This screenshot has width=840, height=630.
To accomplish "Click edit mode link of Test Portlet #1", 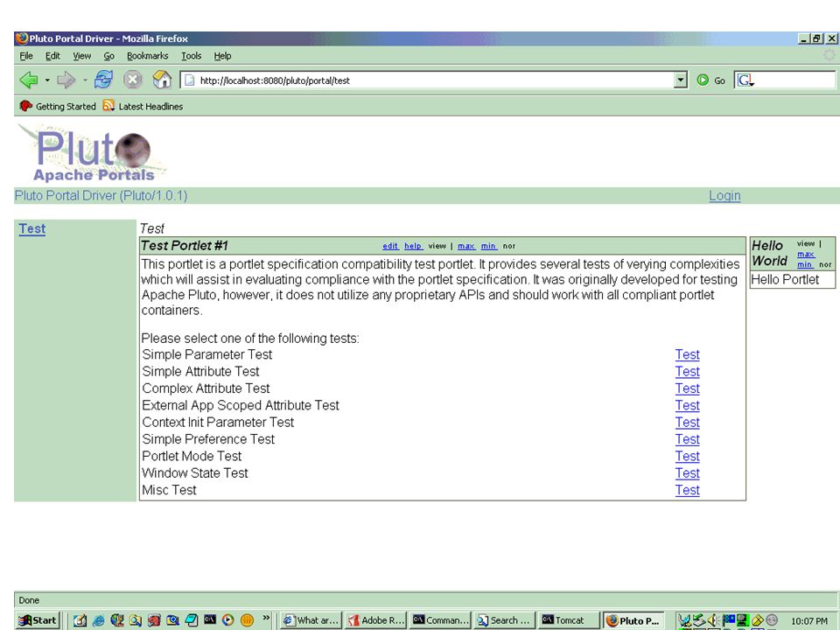I will pos(390,246).
